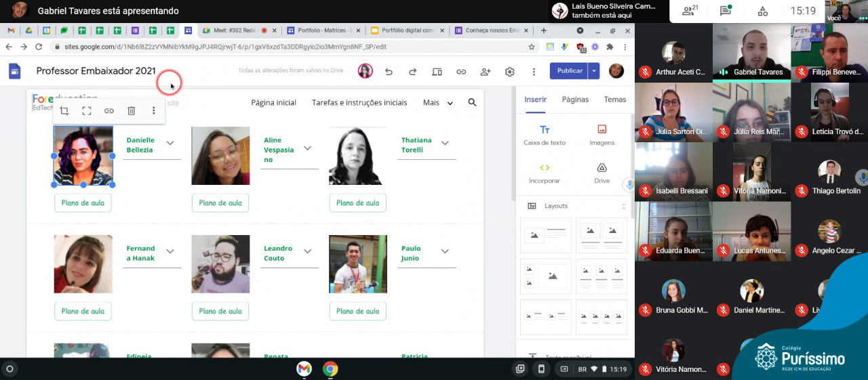Select the Paulo Junio photo
This screenshot has height=380, width=868.
pyautogui.click(x=357, y=264)
